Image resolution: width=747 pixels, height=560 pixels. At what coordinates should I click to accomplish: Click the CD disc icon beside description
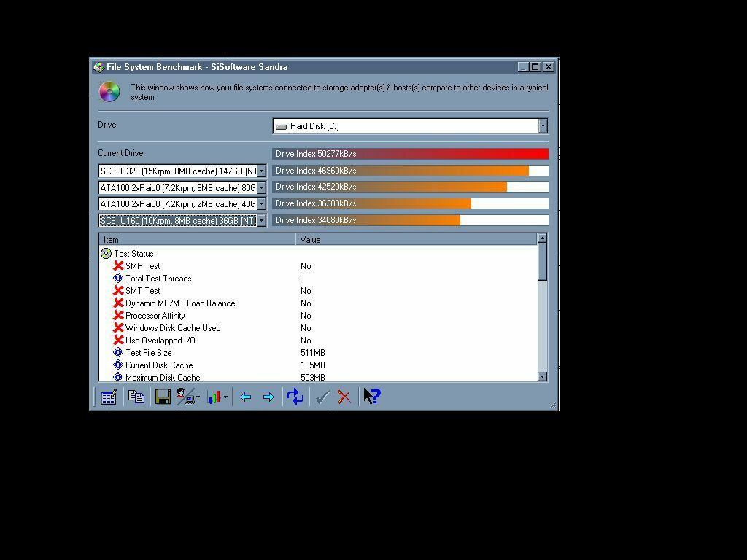point(109,91)
